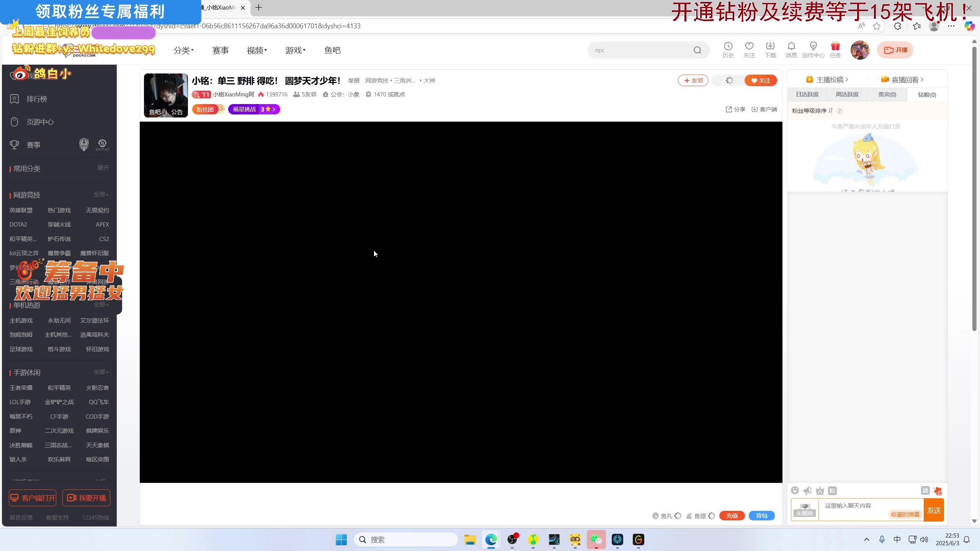980x551 pixels.
Task: Open the crown text-style icon in chat
Action: [x=820, y=491]
